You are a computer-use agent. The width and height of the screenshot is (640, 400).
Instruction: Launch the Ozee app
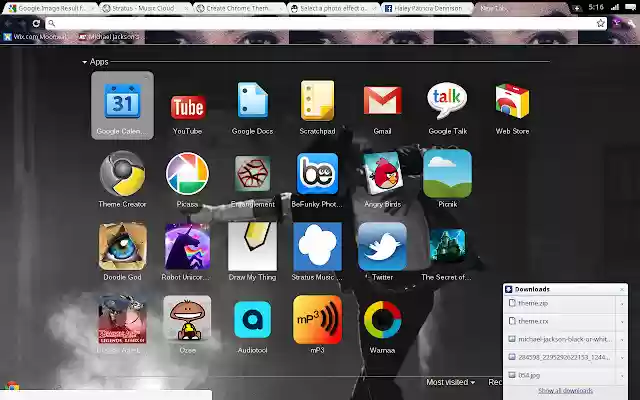tap(187, 319)
